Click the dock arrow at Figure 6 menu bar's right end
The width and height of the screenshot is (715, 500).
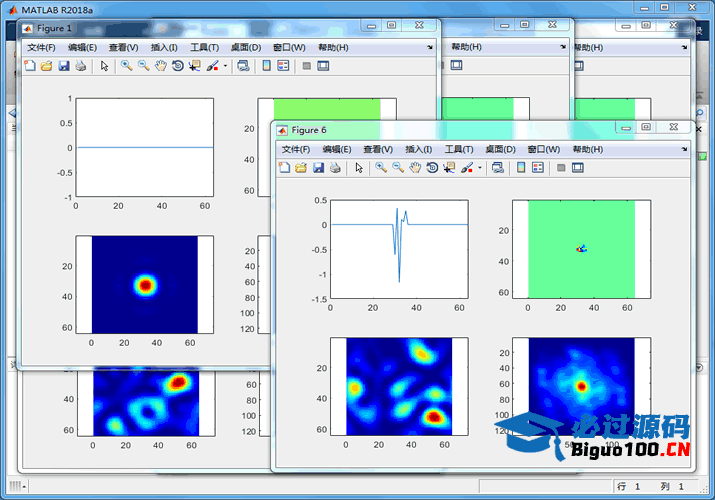(684, 149)
